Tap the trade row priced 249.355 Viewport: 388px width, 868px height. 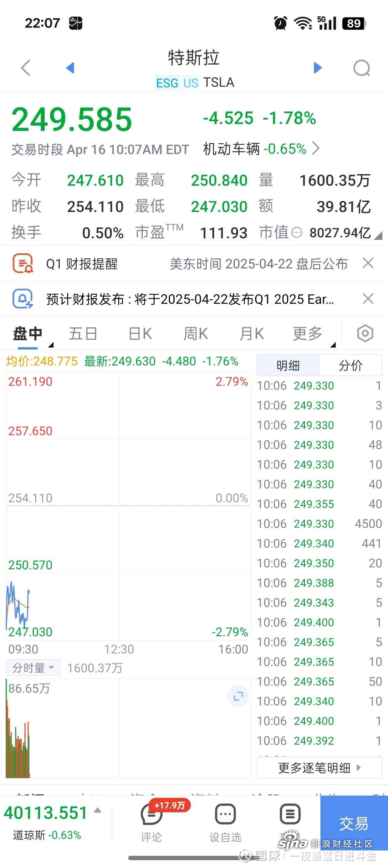319,504
